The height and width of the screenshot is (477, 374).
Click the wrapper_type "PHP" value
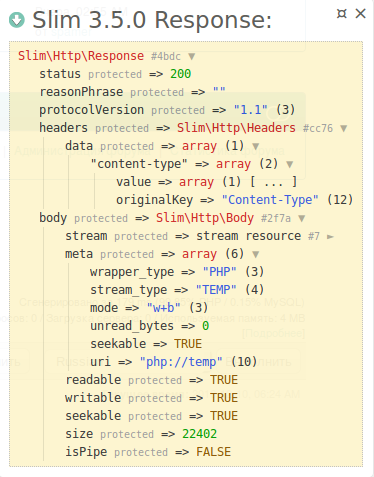pos(220,272)
